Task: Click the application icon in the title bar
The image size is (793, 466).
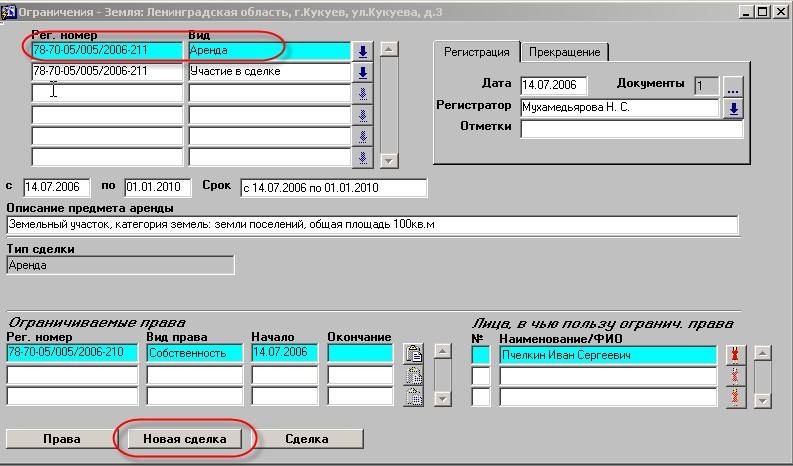Action: pyautogui.click(x=8, y=11)
